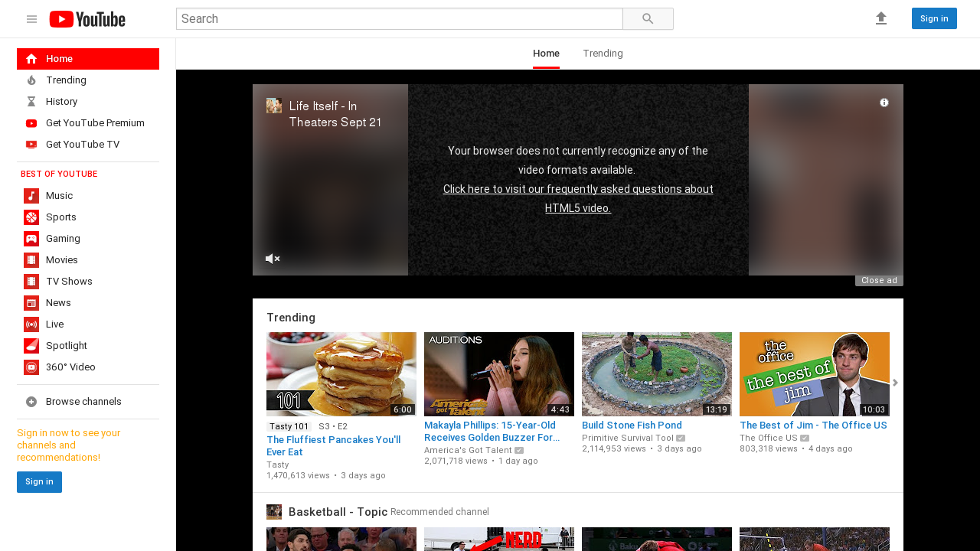Open the America's Got Talent thumbnail
The height and width of the screenshot is (551, 980).
coord(499,374)
